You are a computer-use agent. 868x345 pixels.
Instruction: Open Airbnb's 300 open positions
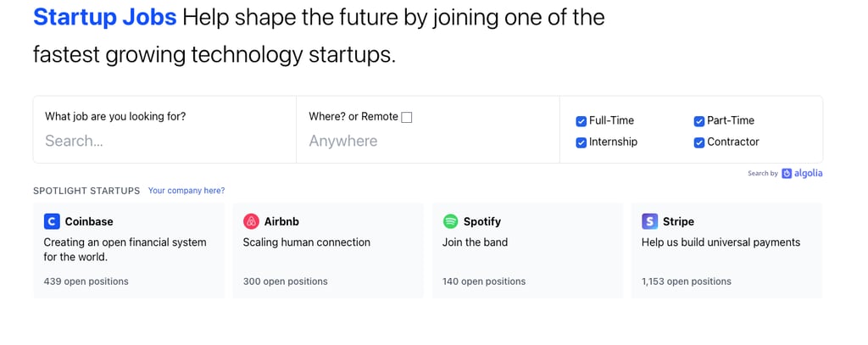tap(285, 281)
